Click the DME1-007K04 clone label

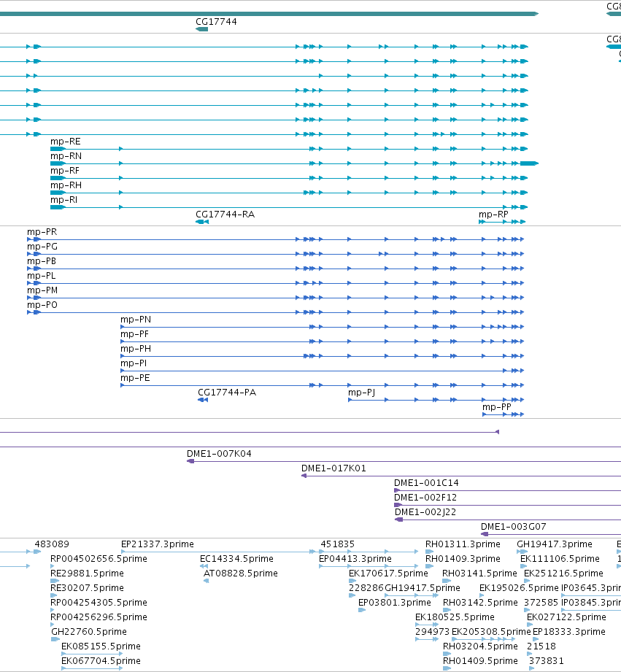(219, 453)
